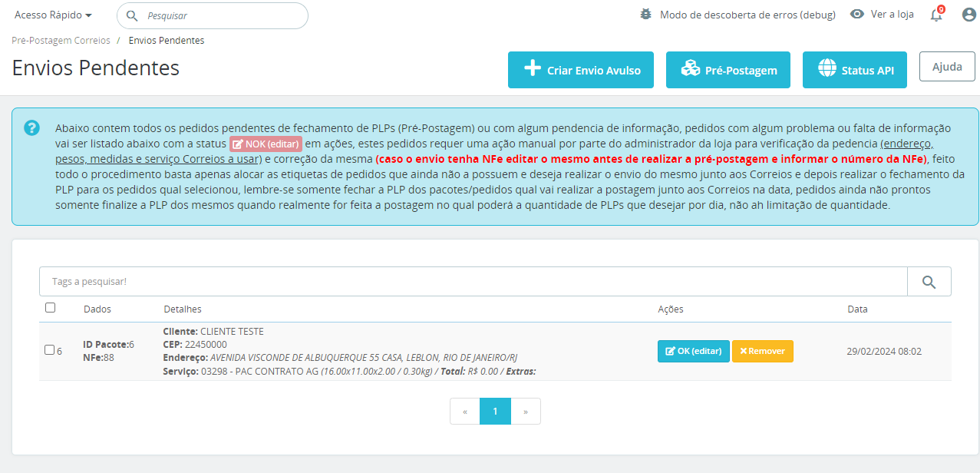
Task: Click the globe icon on Status API
Action: [827, 68]
